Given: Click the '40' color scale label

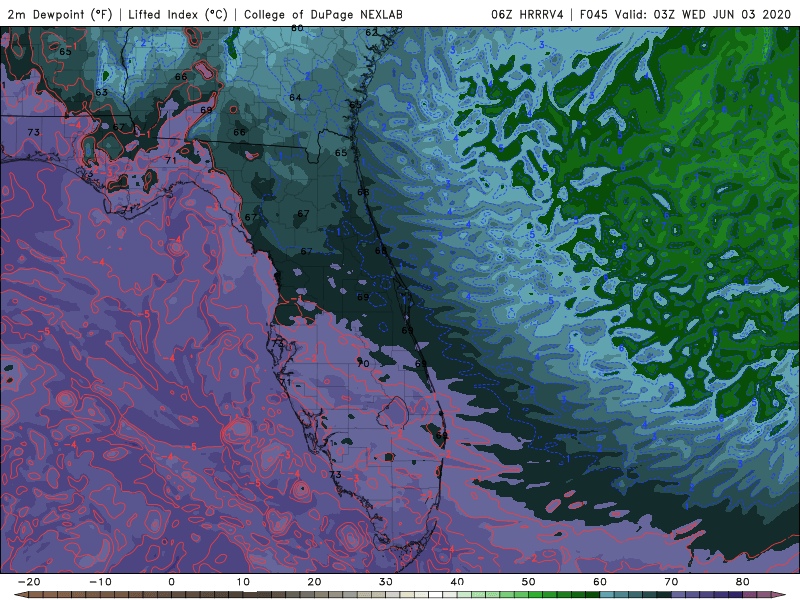Looking at the screenshot, I should pyautogui.click(x=457, y=582).
